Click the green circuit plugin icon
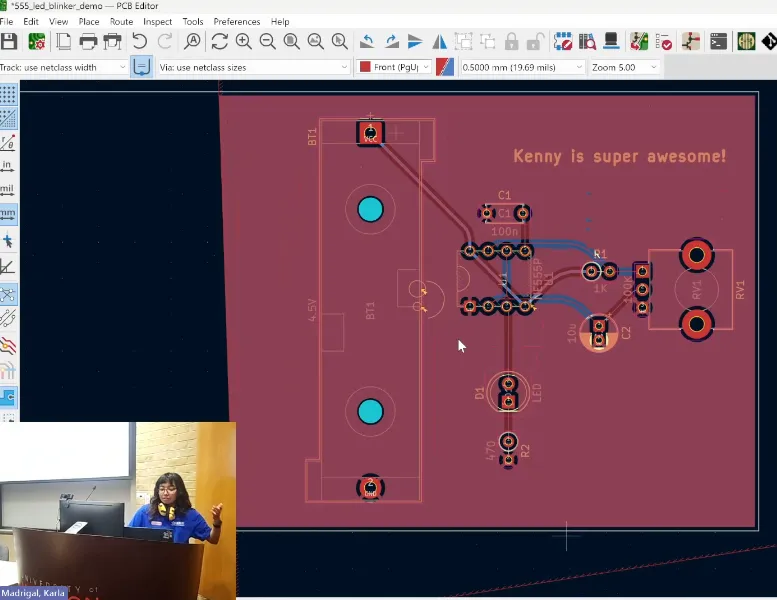Viewport: 777px width, 600px height. (x=746, y=42)
